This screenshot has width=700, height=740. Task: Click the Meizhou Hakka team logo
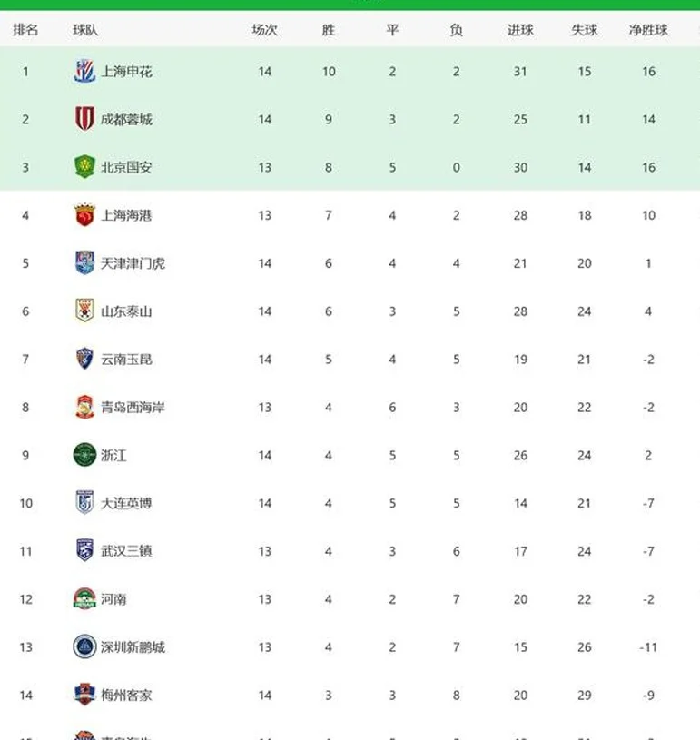pyautogui.click(x=85, y=695)
